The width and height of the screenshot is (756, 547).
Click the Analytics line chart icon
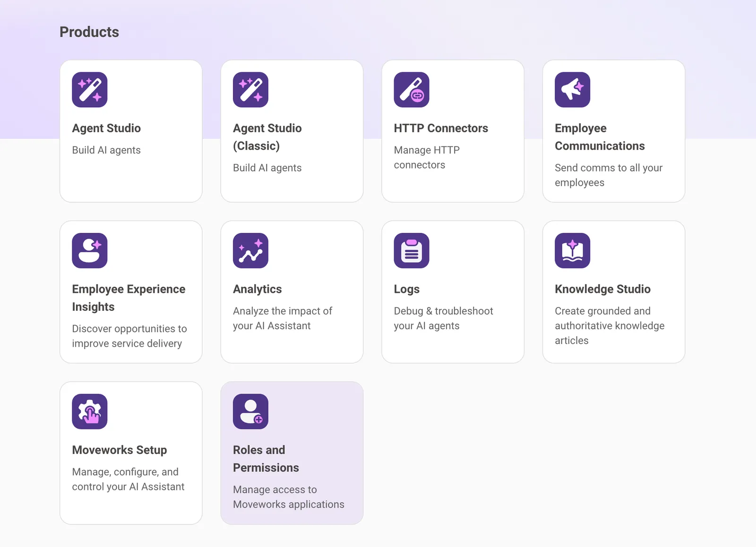coord(250,250)
